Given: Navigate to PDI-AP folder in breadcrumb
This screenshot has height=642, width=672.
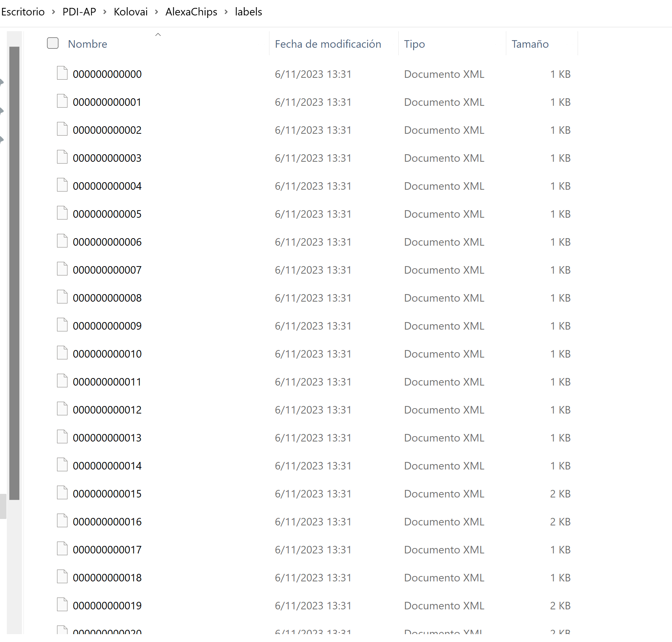Looking at the screenshot, I should [x=79, y=12].
